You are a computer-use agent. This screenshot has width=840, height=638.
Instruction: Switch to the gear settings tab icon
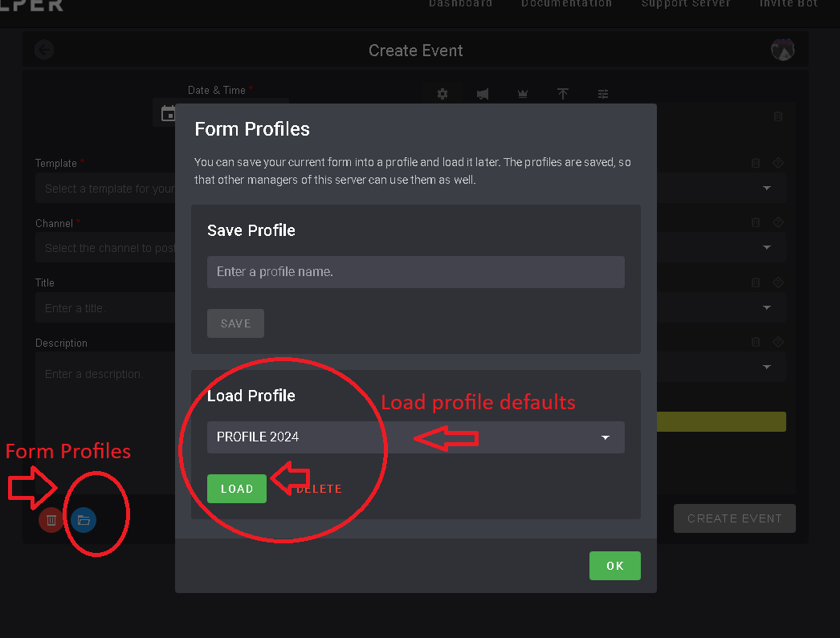click(x=442, y=94)
